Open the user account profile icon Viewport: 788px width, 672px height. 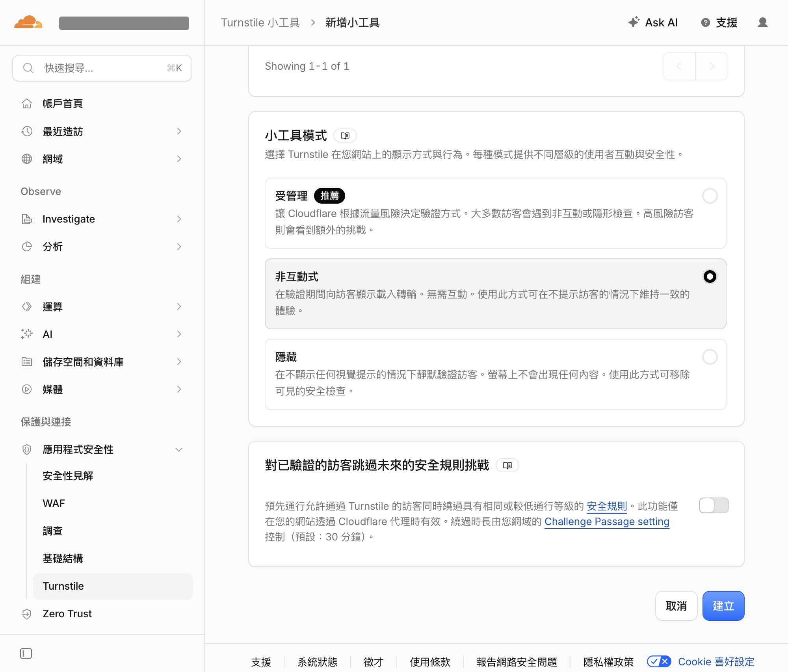coord(763,22)
